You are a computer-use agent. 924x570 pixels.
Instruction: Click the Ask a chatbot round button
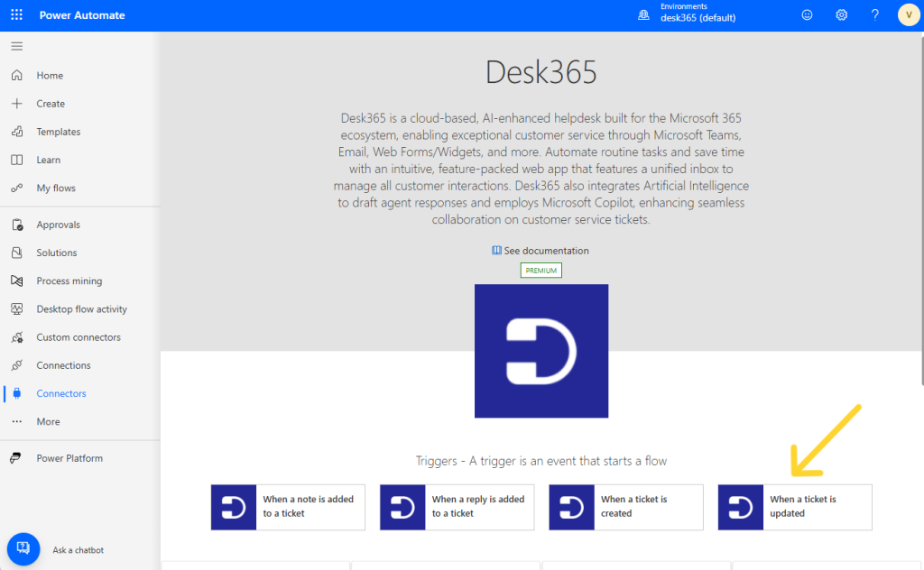click(23, 549)
